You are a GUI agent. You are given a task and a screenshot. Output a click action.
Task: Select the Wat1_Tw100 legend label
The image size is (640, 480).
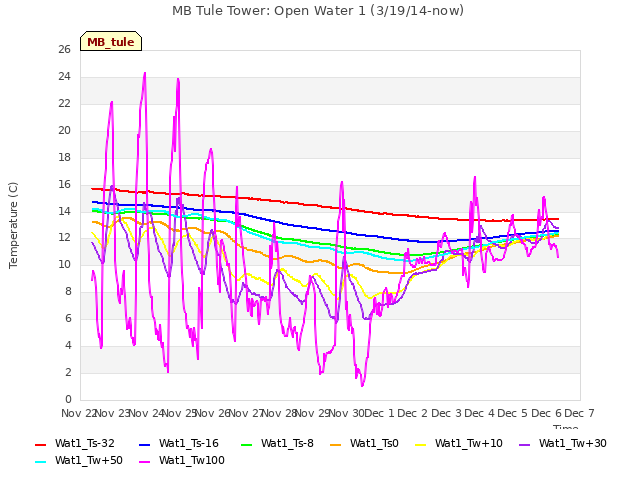[192, 461]
